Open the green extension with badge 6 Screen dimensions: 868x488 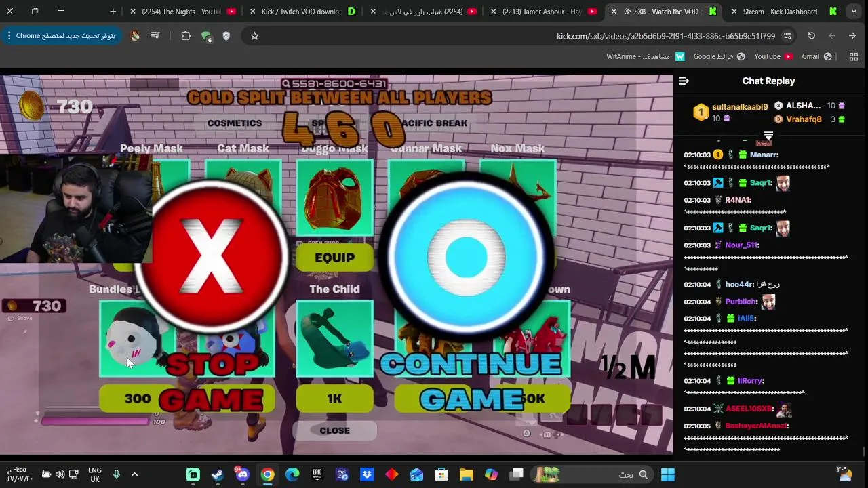click(206, 36)
